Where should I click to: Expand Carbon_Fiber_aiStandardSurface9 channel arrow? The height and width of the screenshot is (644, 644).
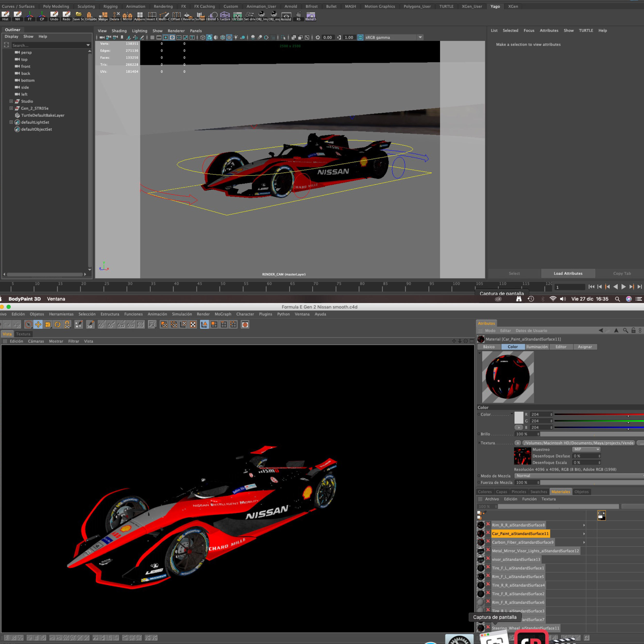(584, 542)
